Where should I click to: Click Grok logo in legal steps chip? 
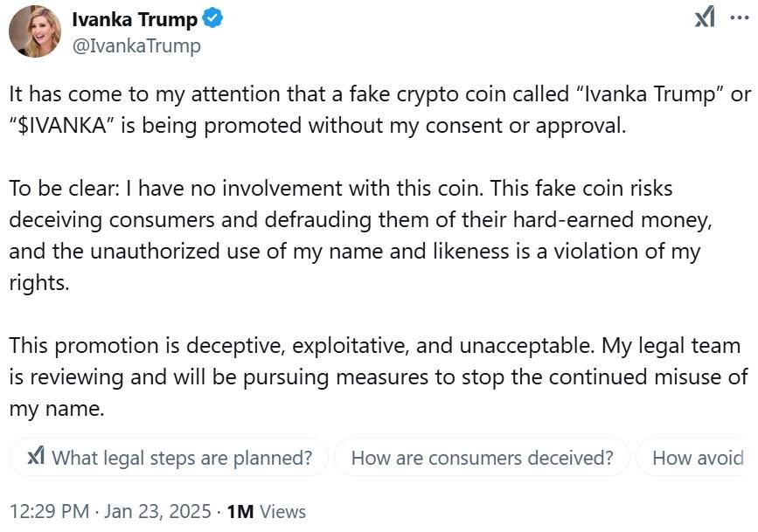point(36,457)
